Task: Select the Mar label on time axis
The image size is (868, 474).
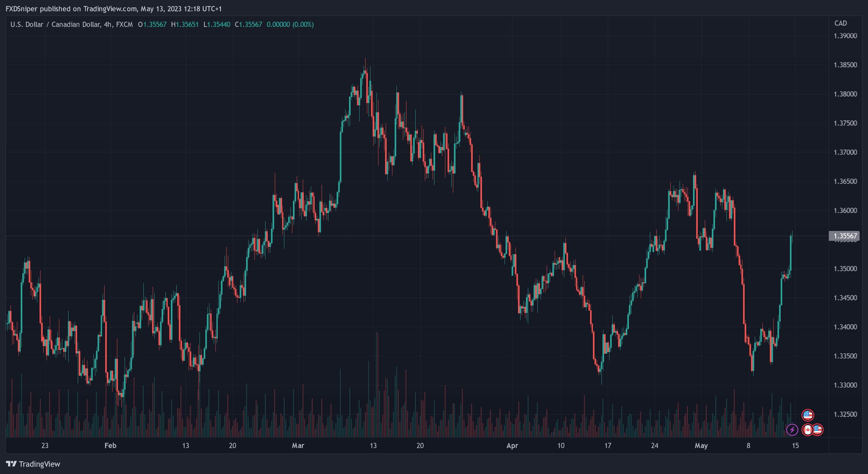Action: tap(298, 445)
